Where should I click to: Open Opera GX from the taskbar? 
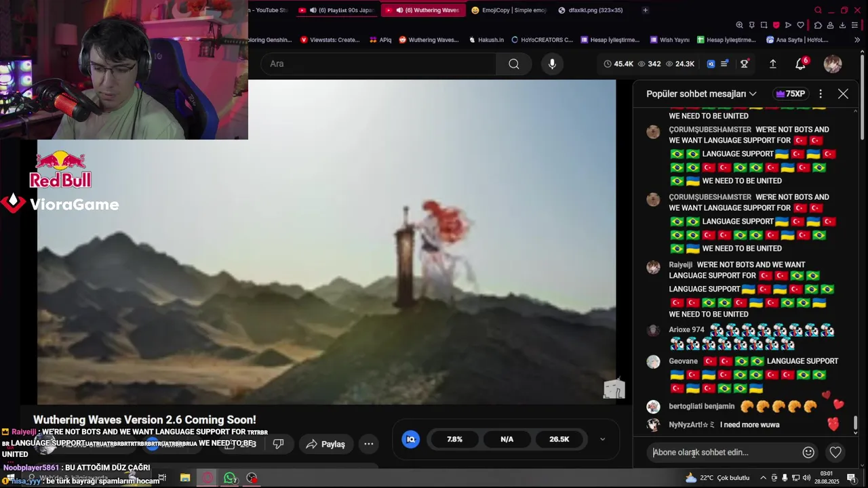point(208,478)
